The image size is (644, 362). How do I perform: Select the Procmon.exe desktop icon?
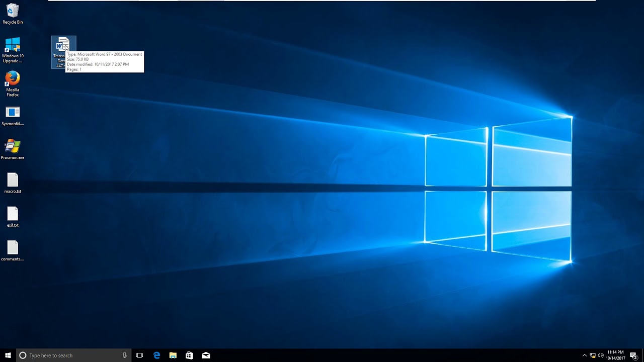point(13,150)
